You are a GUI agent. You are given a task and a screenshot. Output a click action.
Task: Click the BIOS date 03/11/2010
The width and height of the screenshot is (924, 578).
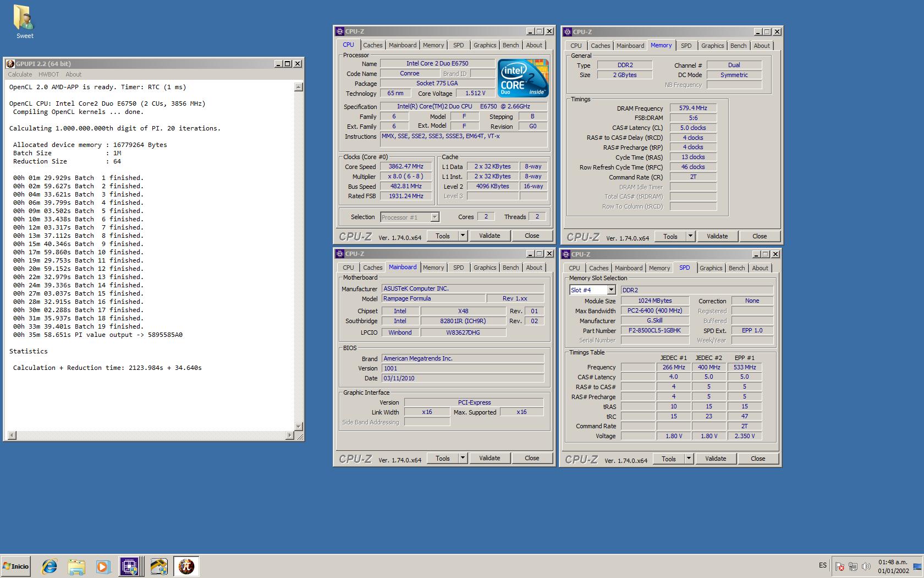(463, 378)
